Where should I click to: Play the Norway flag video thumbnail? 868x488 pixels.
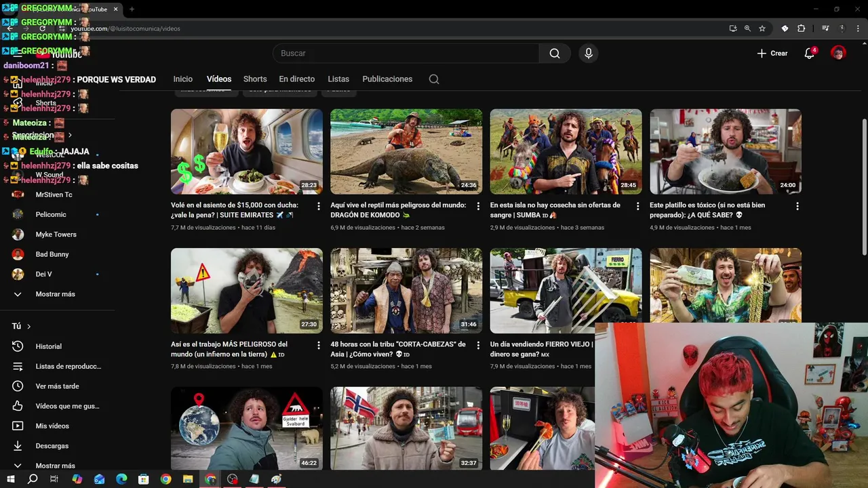(x=406, y=428)
